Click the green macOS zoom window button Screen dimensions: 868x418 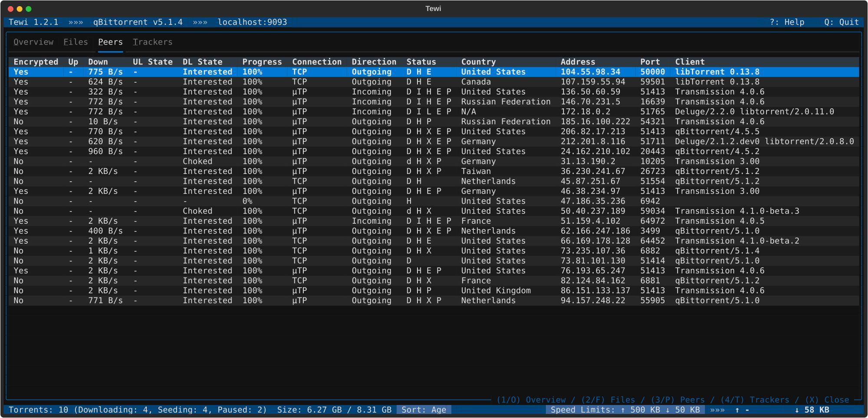click(29, 9)
